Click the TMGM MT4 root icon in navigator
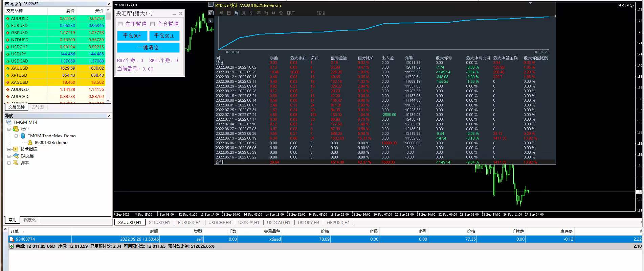 tap(9, 122)
